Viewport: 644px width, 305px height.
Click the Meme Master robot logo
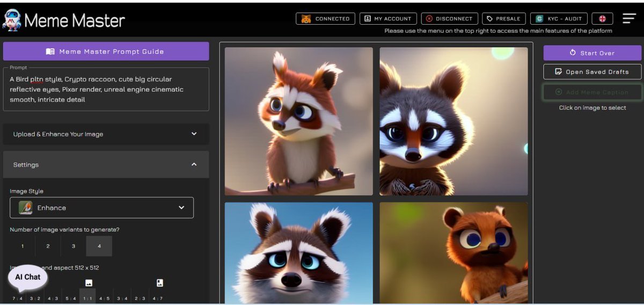tap(11, 20)
